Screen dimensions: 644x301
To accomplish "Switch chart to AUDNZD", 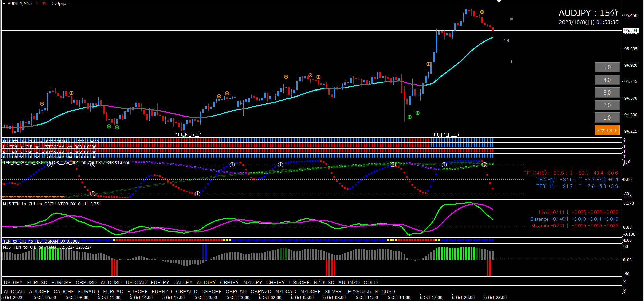I will pos(349,283).
